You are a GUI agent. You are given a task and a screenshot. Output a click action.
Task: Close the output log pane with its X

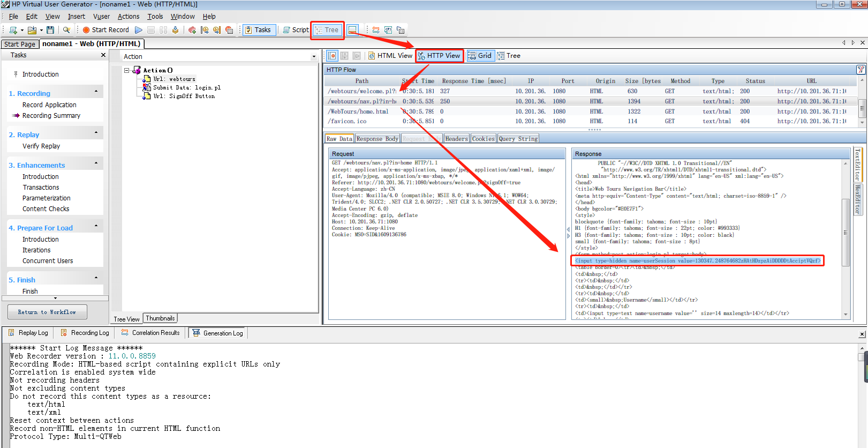coord(862,334)
